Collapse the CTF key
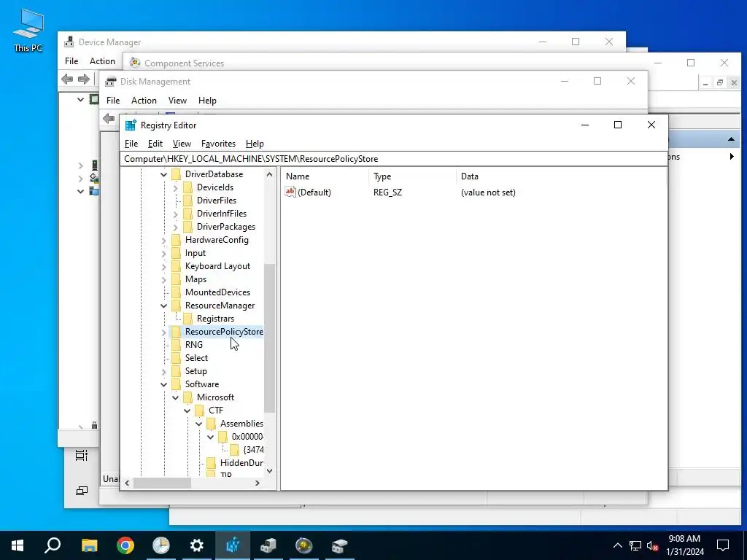Screen dimensions: 747x560 point(187,411)
